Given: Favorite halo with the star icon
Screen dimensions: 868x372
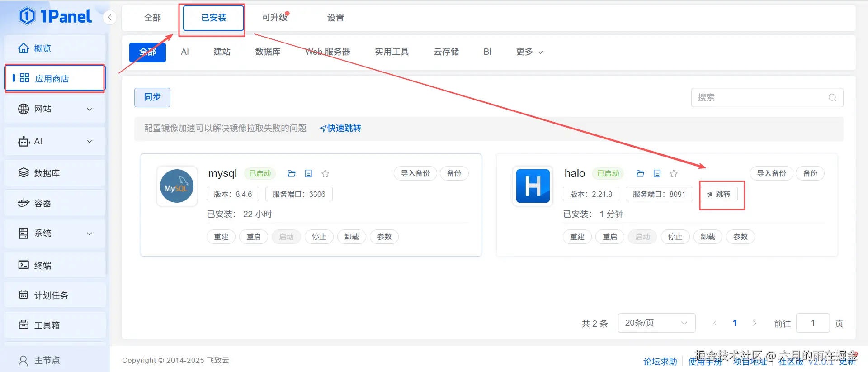Looking at the screenshot, I should (674, 174).
